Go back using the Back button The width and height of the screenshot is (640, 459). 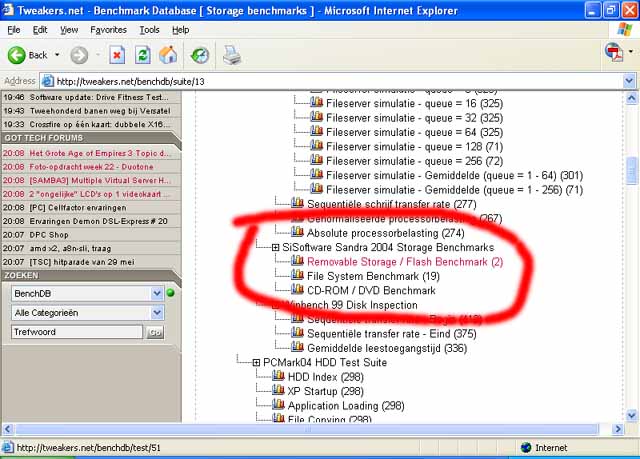27,55
